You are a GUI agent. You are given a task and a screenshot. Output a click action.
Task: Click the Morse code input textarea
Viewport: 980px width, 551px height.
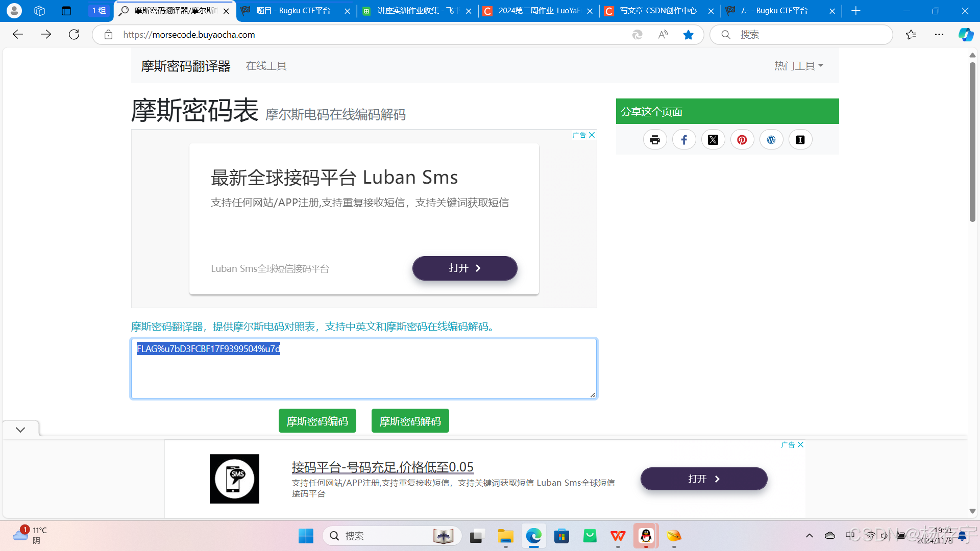point(363,368)
